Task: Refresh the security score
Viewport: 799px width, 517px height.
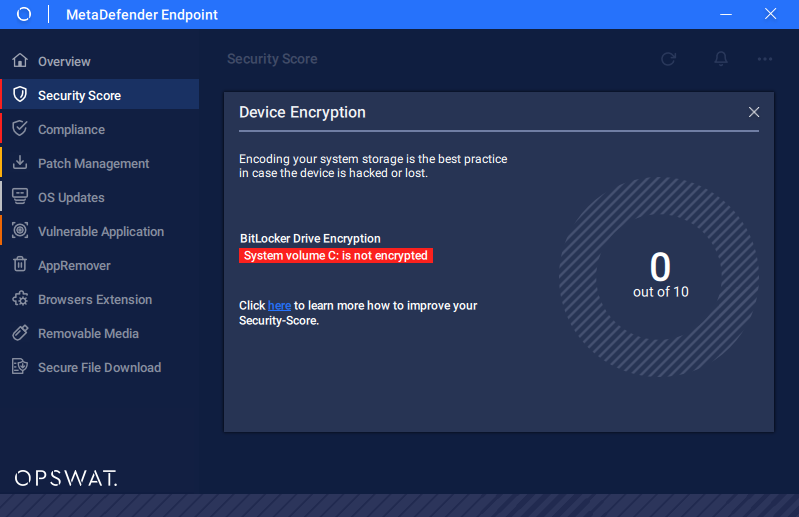Action: coord(669,59)
